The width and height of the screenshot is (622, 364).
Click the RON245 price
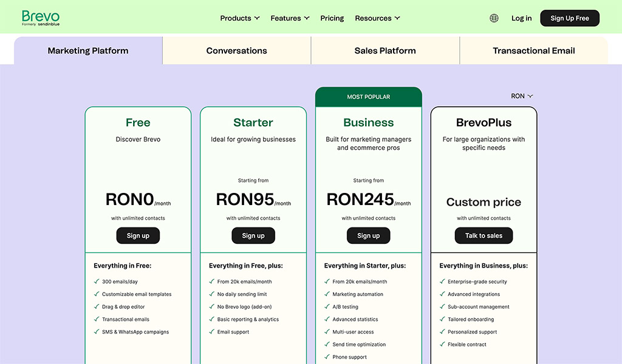click(369, 199)
